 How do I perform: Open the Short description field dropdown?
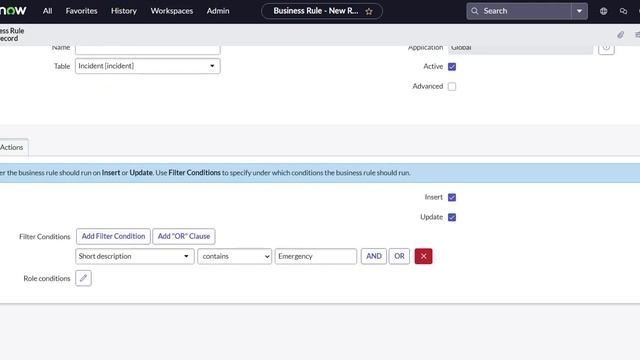[x=135, y=256]
